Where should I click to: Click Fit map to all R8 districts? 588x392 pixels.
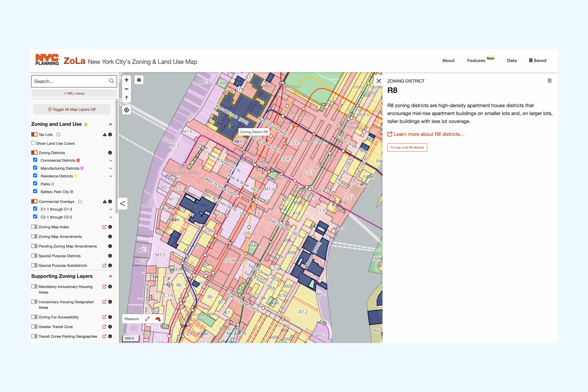tap(407, 147)
